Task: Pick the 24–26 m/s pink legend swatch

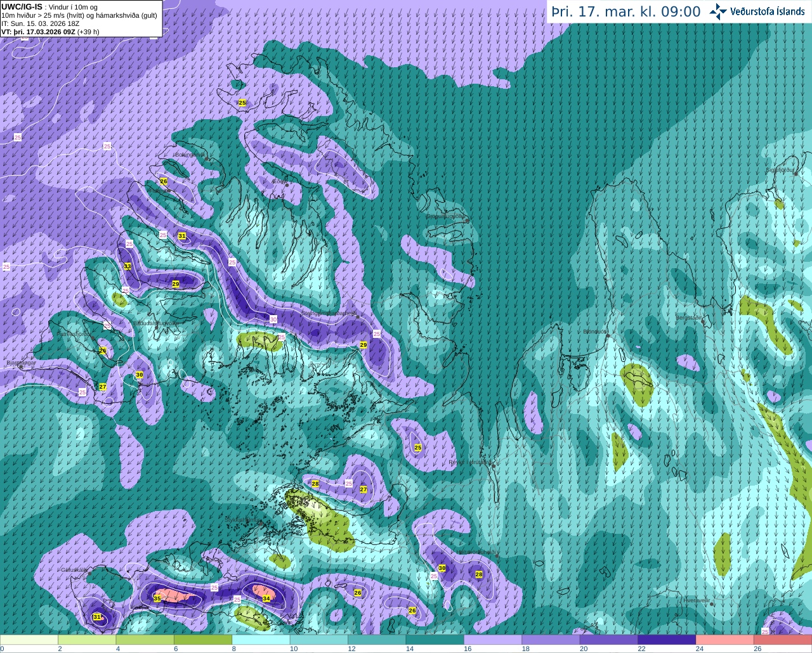Action: pyautogui.click(x=726, y=640)
